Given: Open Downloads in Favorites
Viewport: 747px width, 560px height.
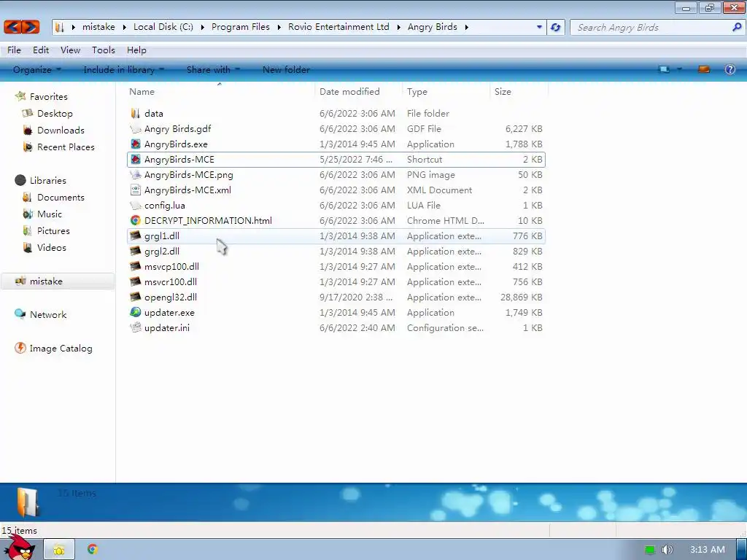Looking at the screenshot, I should pos(61,130).
